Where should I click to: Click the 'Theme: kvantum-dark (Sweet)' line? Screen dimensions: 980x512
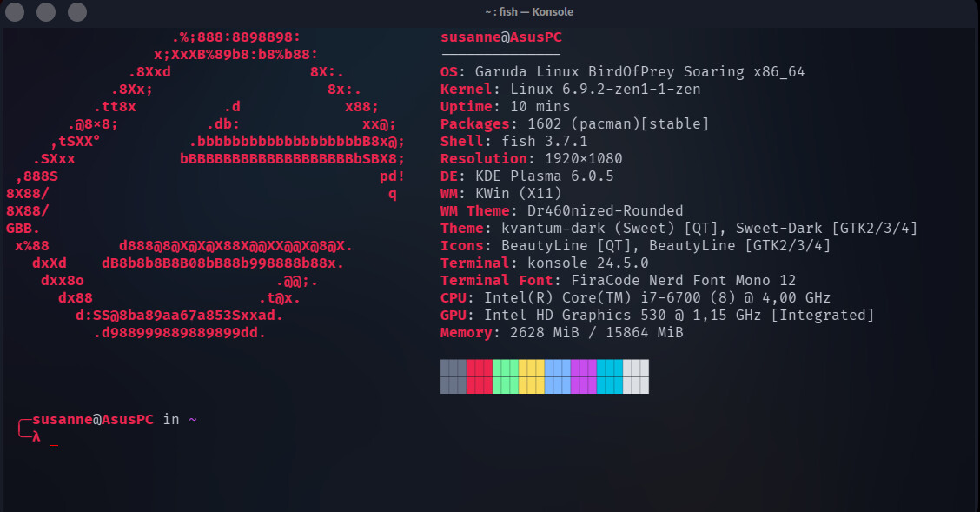[679, 228]
